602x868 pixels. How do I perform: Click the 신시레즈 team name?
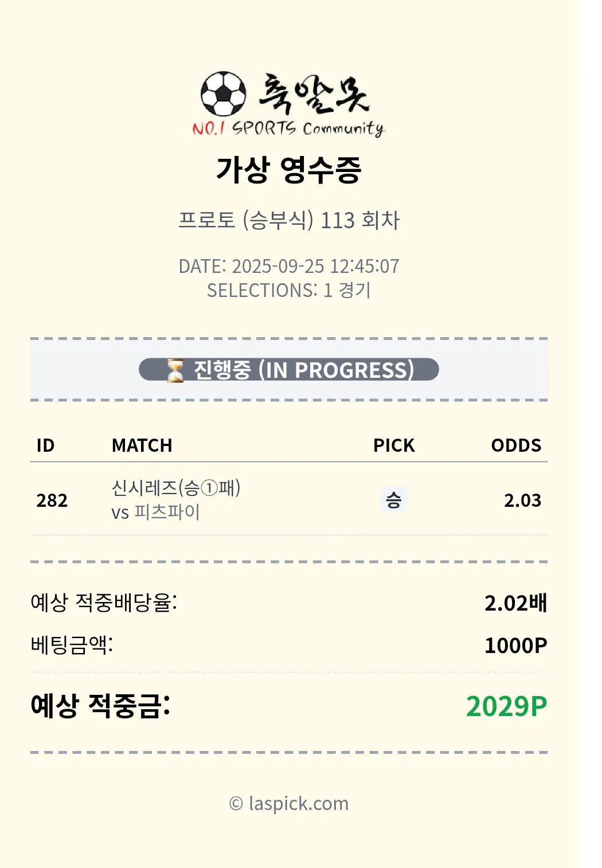(144, 488)
